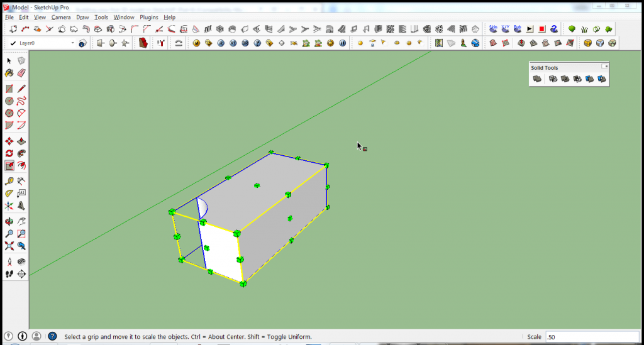Choose the Rotate tool

[9, 153]
